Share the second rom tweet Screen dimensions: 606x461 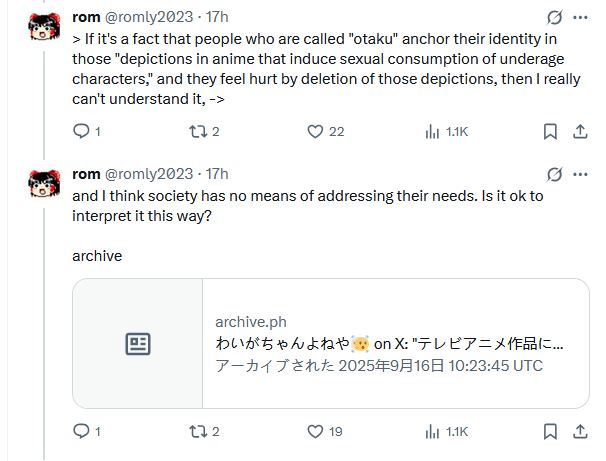tap(580, 432)
